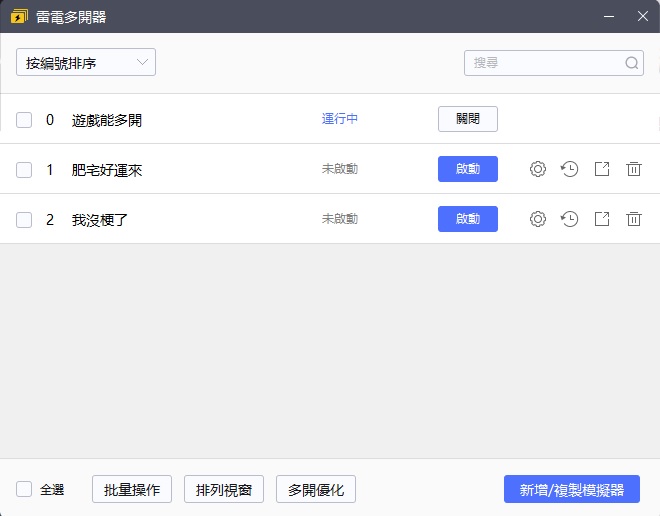660x516 pixels.
Task: Click 新增/複製模擬器 button
Action: tap(571, 489)
